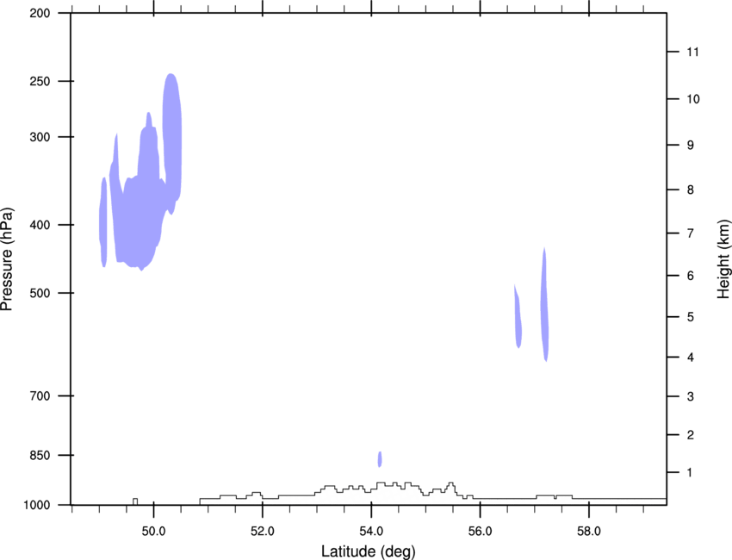The width and height of the screenshot is (732, 560).
Task: Click the 58.0 latitude tick label
Action: pyautogui.click(x=589, y=532)
